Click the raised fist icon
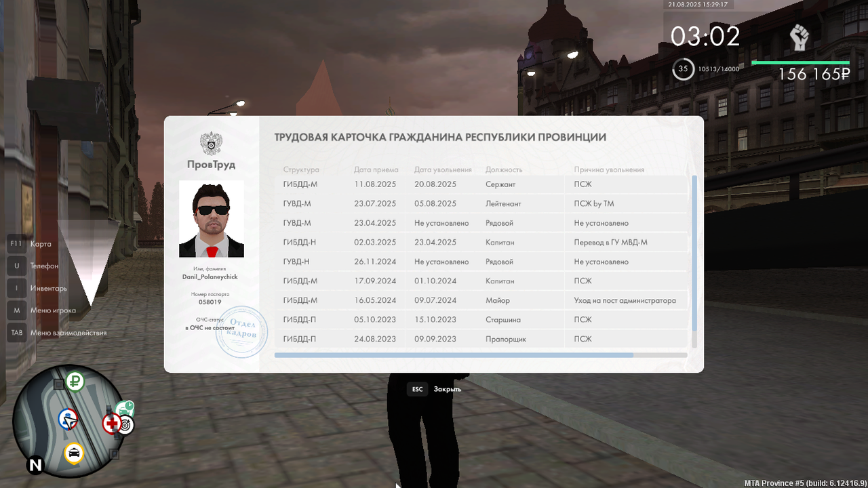The image size is (868, 488). [x=800, y=38]
